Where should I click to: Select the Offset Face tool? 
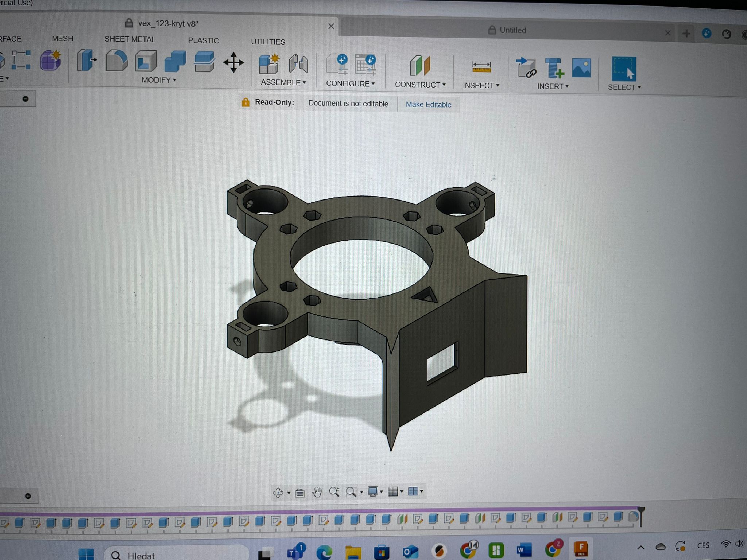point(204,62)
